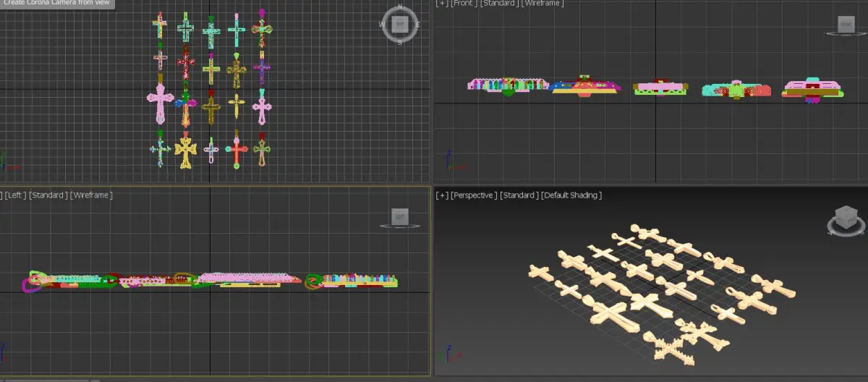868x382 pixels.
Task: Open the [Standard] menu in the Left viewport
Action: click(x=48, y=195)
